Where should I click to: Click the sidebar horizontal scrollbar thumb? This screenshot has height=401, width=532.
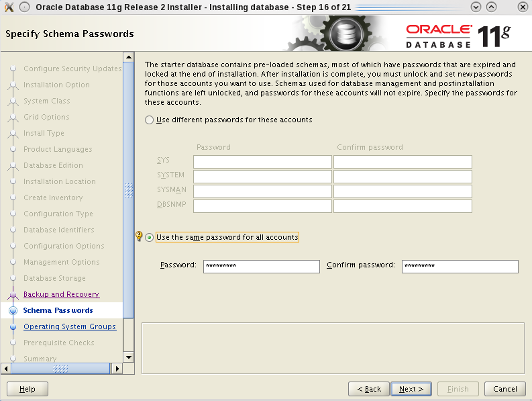[61, 368]
